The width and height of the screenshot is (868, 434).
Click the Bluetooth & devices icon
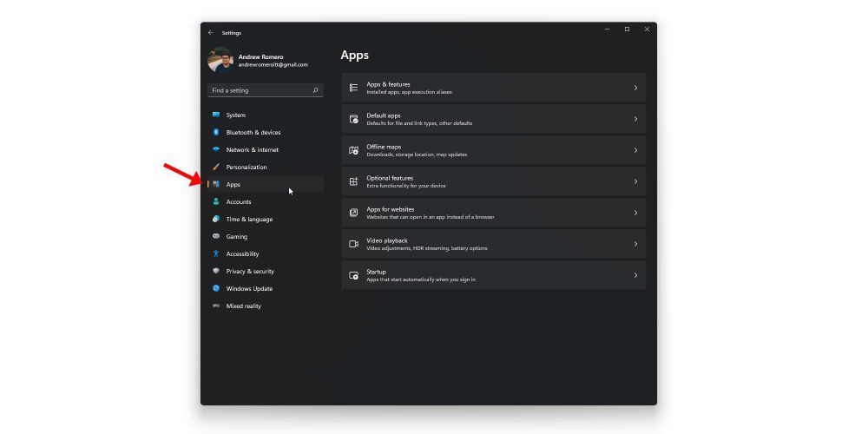click(x=216, y=132)
